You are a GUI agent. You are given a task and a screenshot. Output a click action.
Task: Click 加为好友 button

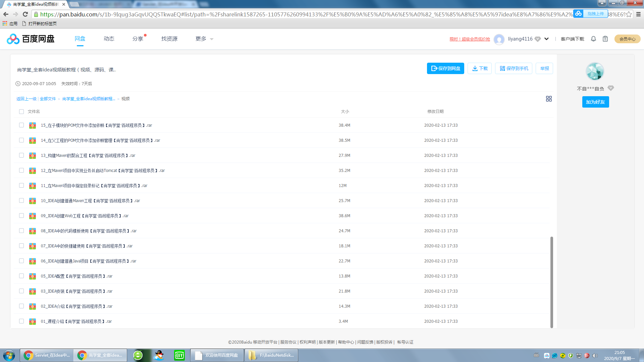tap(595, 102)
